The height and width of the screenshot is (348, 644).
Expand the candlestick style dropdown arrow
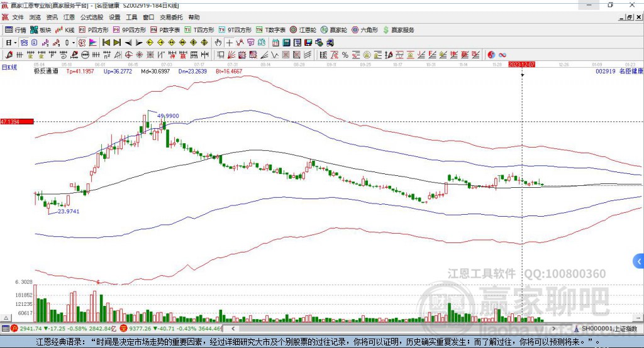[x=74, y=42]
